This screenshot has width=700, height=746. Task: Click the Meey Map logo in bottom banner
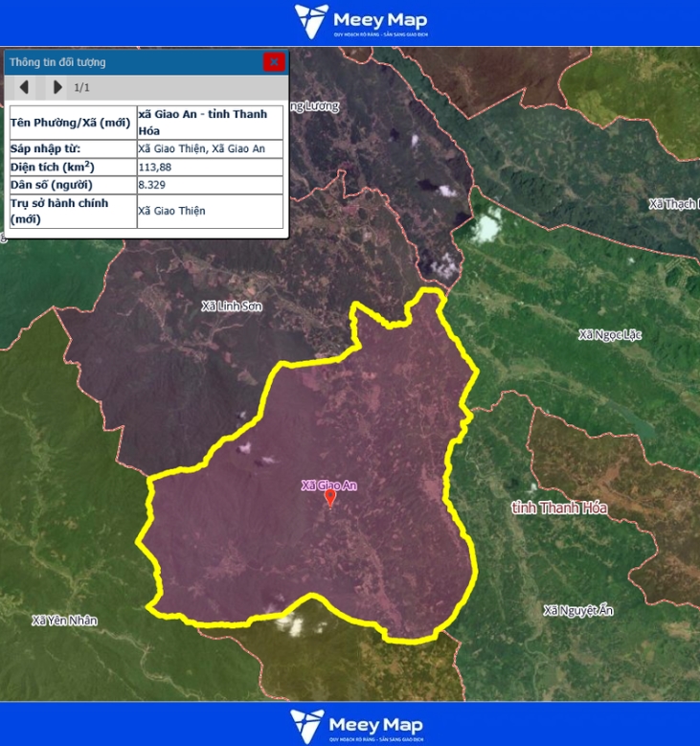[x=357, y=725]
